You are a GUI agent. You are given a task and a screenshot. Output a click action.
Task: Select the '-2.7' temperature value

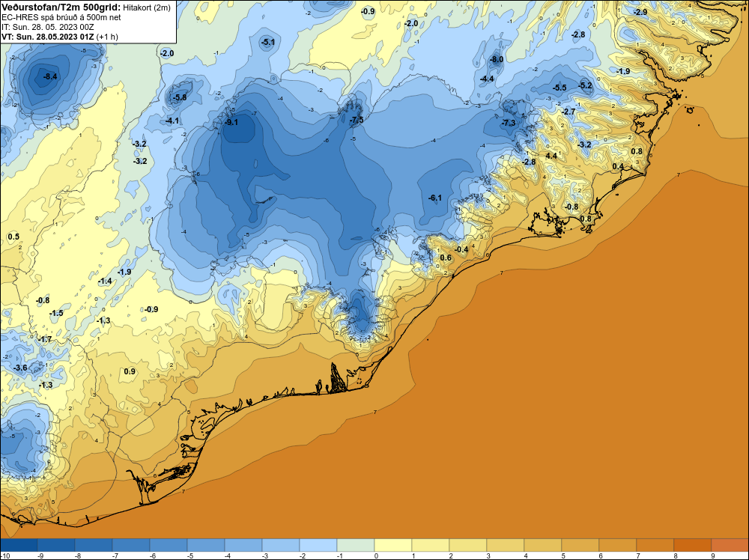pyautogui.click(x=568, y=112)
